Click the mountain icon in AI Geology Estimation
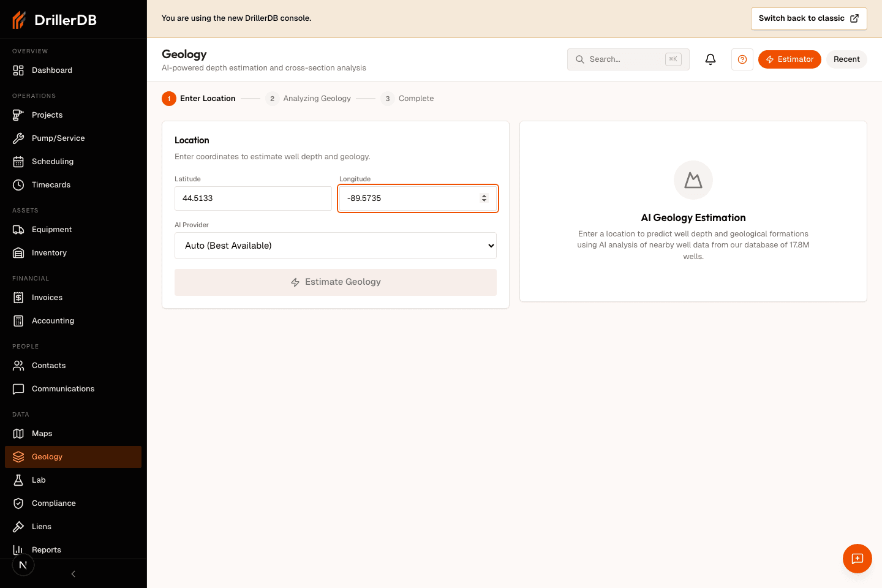This screenshot has height=588, width=882. coord(693,180)
